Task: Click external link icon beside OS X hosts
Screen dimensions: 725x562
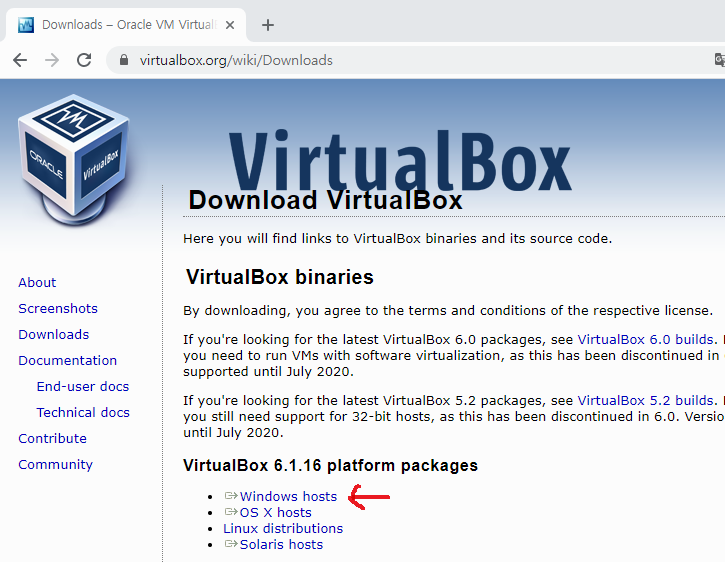Action: [x=231, y=512]
